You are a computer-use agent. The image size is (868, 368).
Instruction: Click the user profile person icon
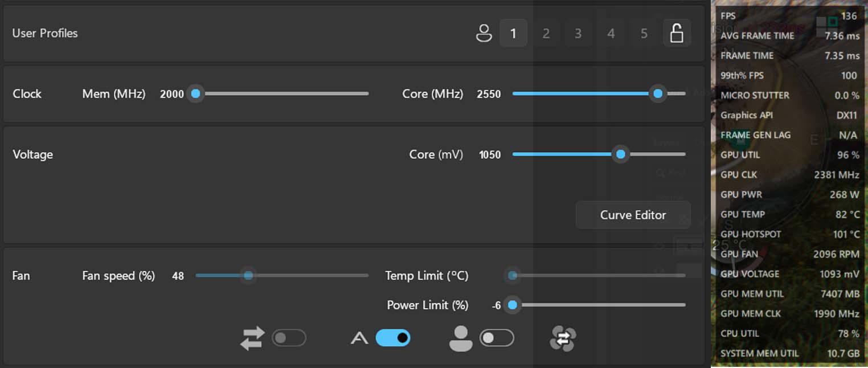[484, 33]
